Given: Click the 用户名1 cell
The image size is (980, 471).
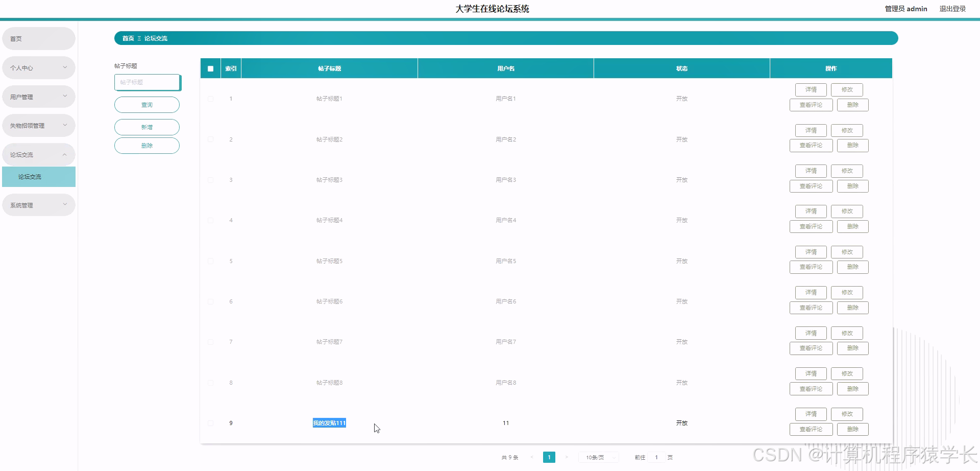Looking at the screenshot, I should (506, 99).
